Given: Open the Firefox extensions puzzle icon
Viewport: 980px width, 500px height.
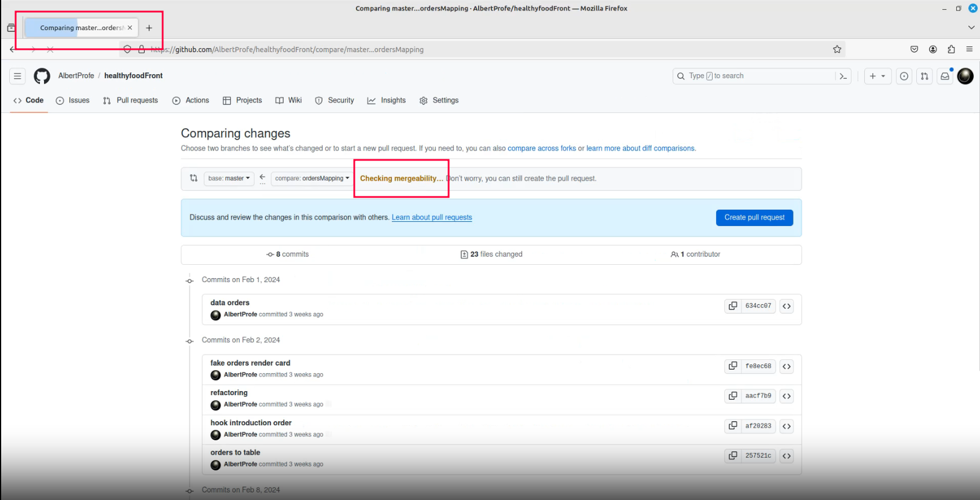Looking at the screenshot, I should [951, 49].
